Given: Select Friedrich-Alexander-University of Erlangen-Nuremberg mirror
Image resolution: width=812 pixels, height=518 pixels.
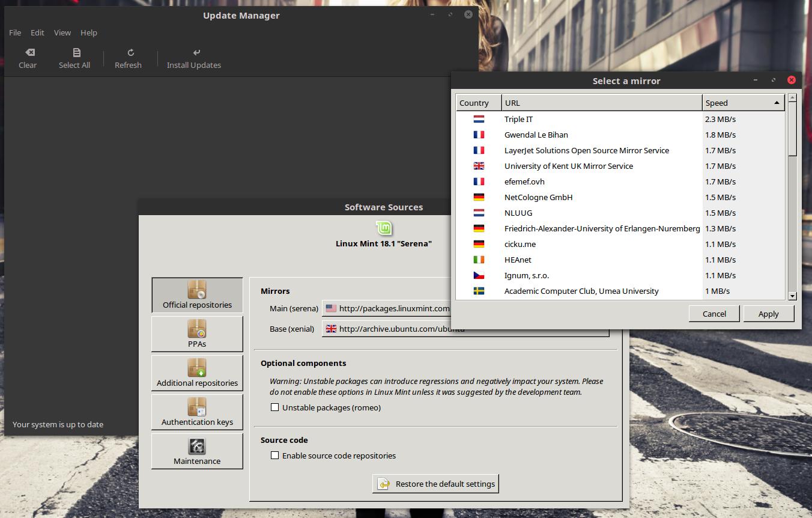Looking at the screenshot, I should [x=620, y=228].
